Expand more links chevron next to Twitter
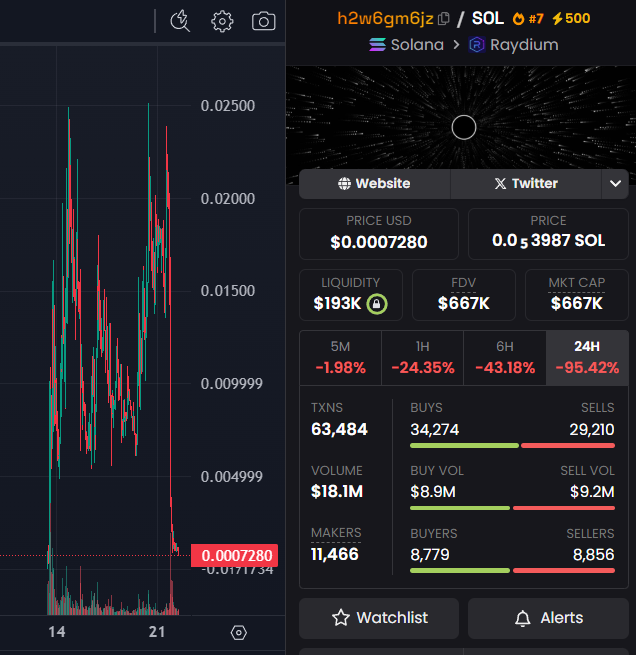The width and height of the screenshot is (636, 655). point(615,184)
